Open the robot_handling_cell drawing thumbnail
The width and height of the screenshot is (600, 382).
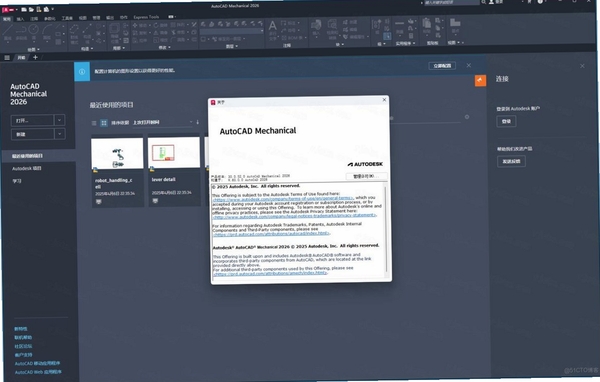117,154
